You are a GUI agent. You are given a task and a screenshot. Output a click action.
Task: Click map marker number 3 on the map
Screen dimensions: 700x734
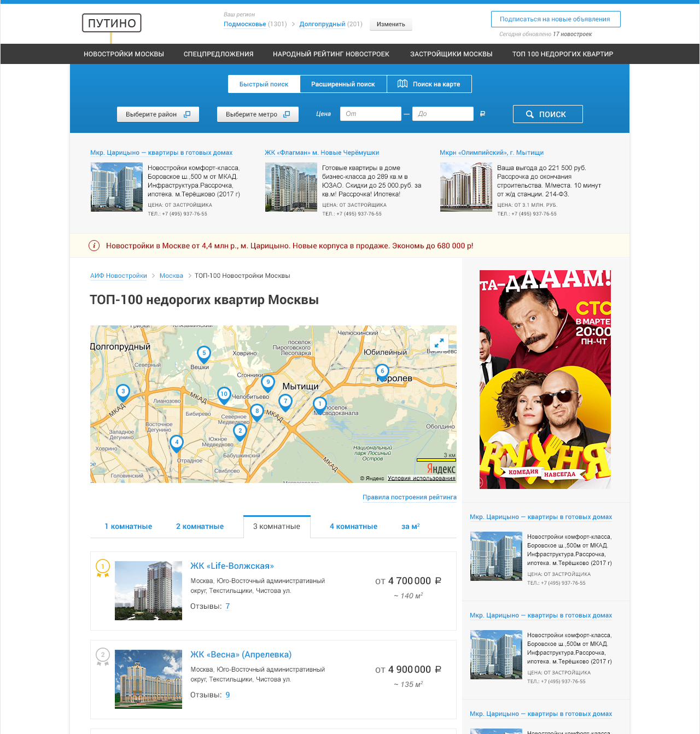(123, 392)
